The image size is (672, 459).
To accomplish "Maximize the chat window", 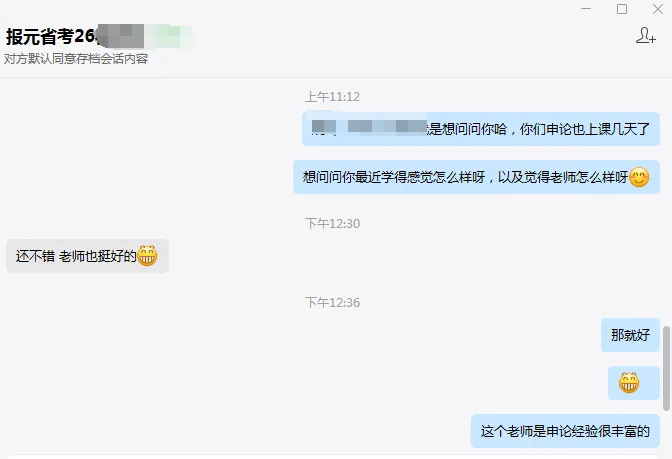I will (622, 9).
